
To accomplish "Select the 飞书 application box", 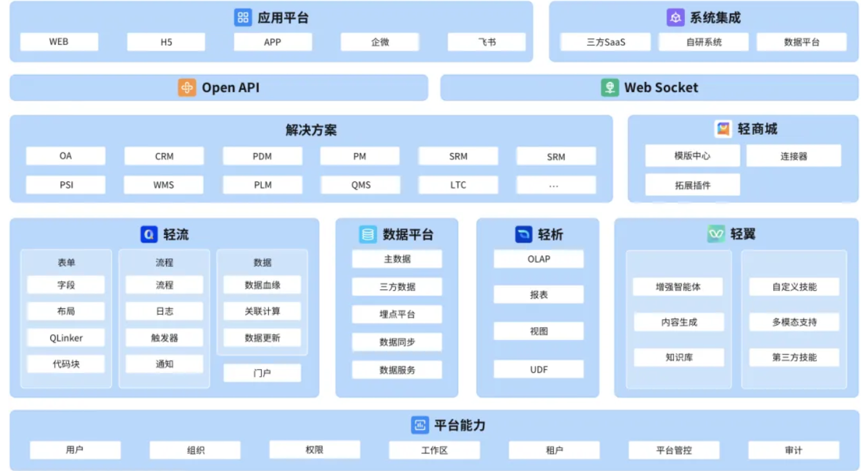I will pyautogui.click(x=487, y=42).
